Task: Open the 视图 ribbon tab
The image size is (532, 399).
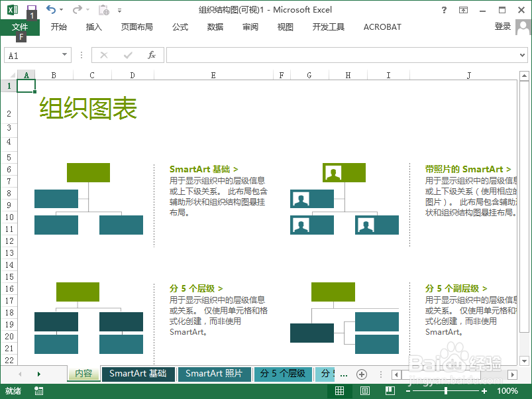Action: click(286, 27)
